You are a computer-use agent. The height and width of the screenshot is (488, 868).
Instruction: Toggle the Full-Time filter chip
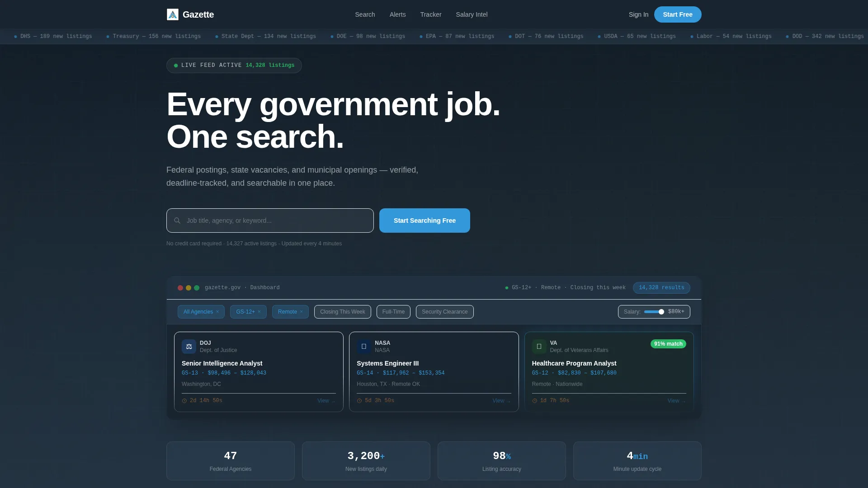pos(393,312)
